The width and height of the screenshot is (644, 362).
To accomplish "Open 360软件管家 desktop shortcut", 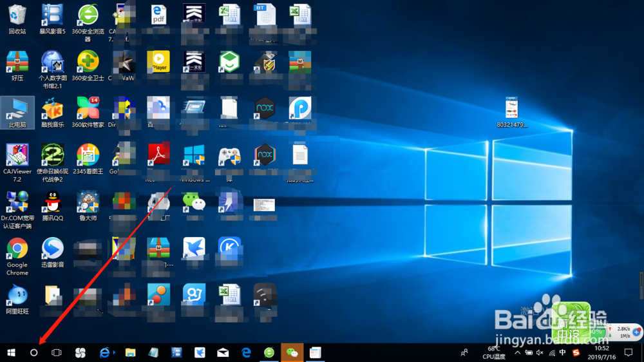I will pos(88,113).
